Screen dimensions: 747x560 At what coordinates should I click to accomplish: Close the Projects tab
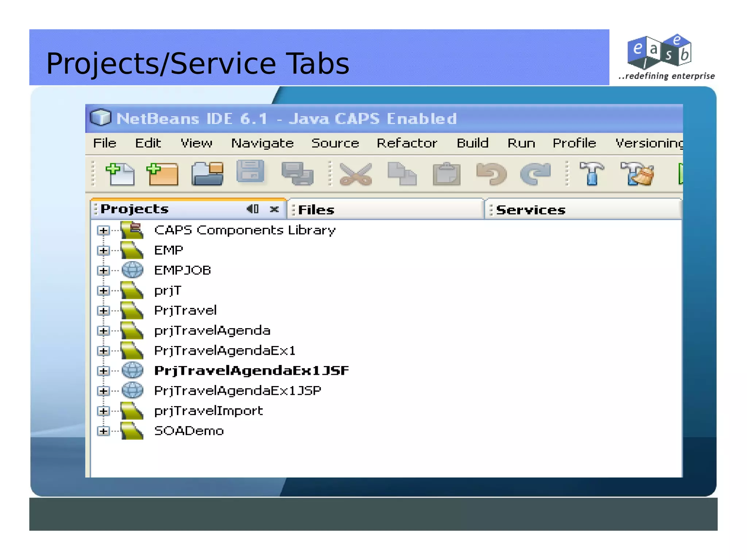click(x=274, y=209)
